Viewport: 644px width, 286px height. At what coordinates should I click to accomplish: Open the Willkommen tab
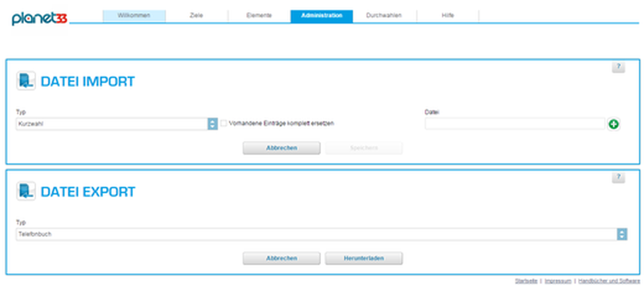coord(134,16)
